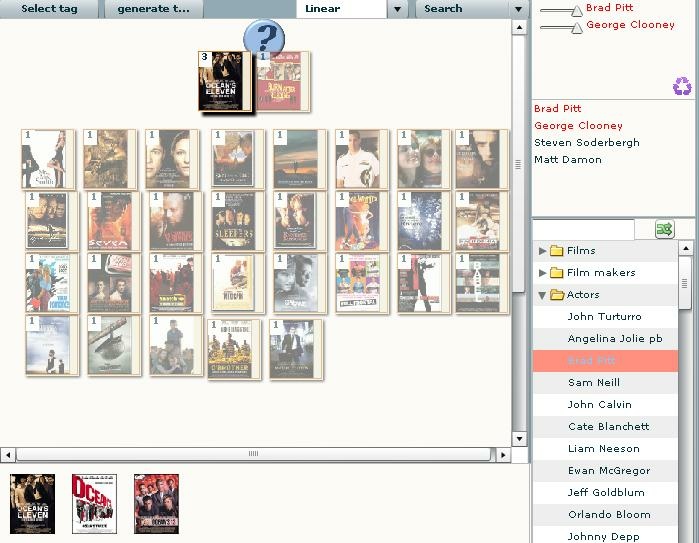Open the Linear dropdown arrow
The image size is (699, 543).
[397, 9]
